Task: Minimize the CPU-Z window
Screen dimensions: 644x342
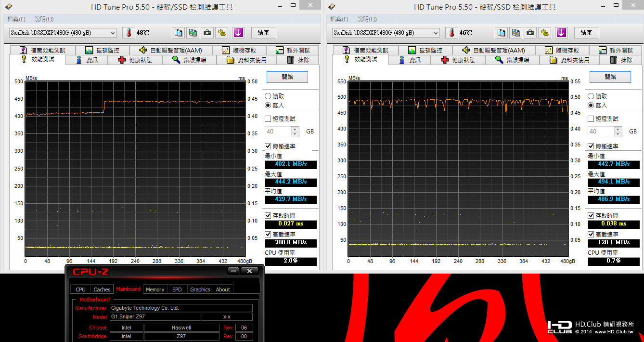Action: point(233,271)
